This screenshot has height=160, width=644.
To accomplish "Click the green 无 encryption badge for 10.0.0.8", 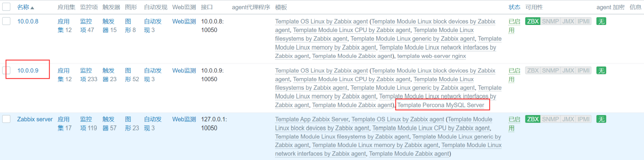I will [601, 21].
